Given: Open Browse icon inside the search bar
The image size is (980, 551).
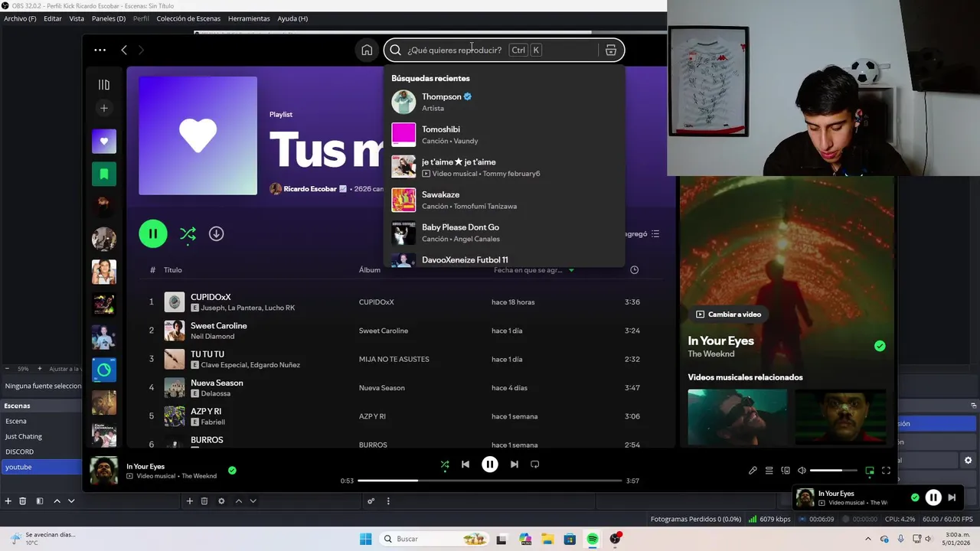Looking at the screenshot, I should [610, 51].
